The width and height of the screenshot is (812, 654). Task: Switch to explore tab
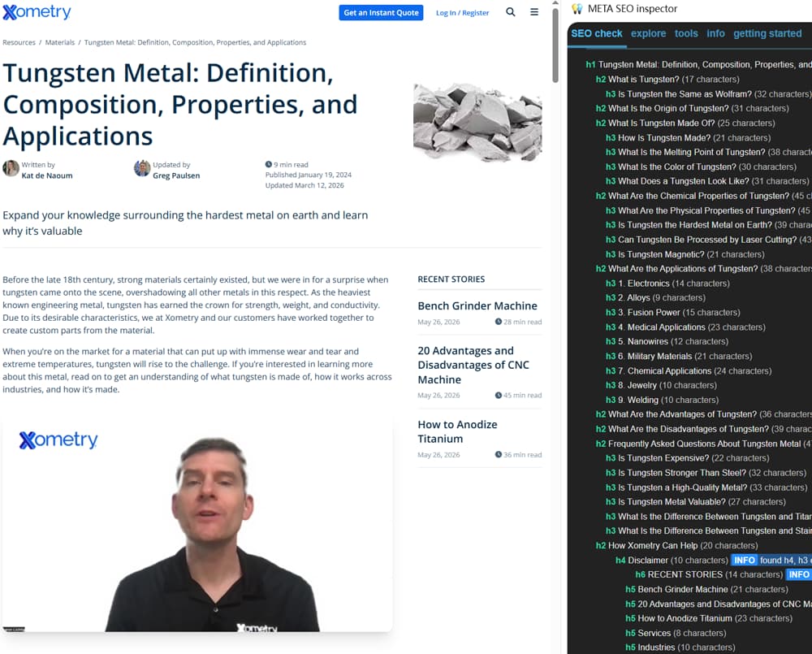pyautogui.click(x=648, y=33)
